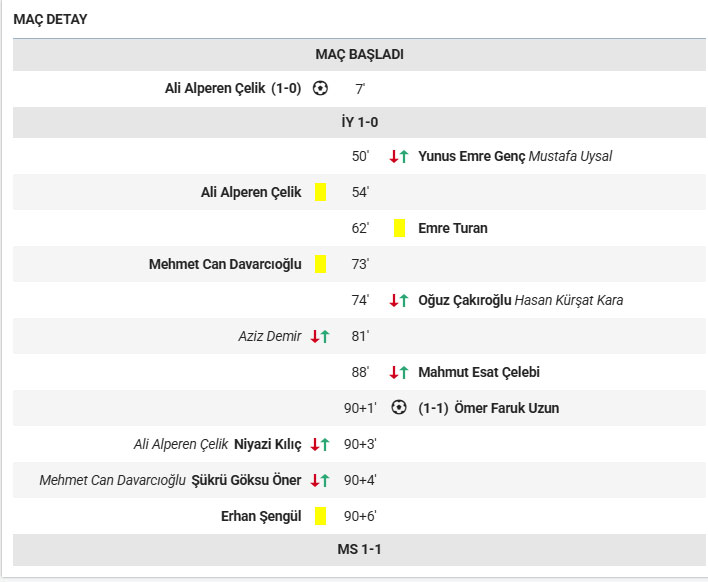Click player name Oğuz Çakıroğlu
Viewport: 708px width, 582px height.
click(465, 300)
